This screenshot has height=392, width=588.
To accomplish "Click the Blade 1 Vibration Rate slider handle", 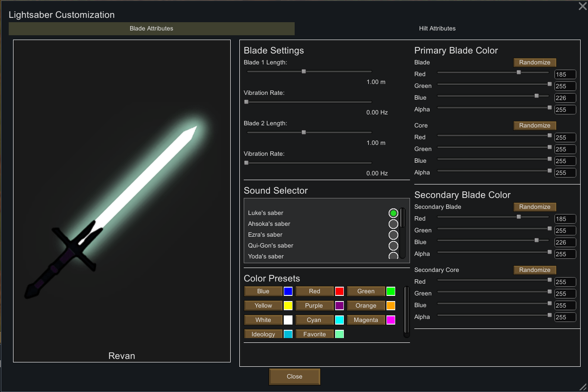I will [x=246, y=102].
